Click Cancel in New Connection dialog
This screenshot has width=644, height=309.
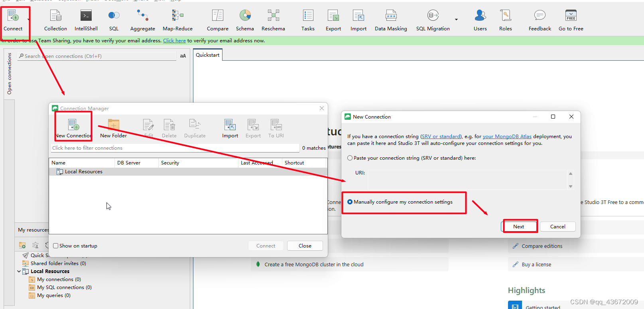click(x=557, y=226)
